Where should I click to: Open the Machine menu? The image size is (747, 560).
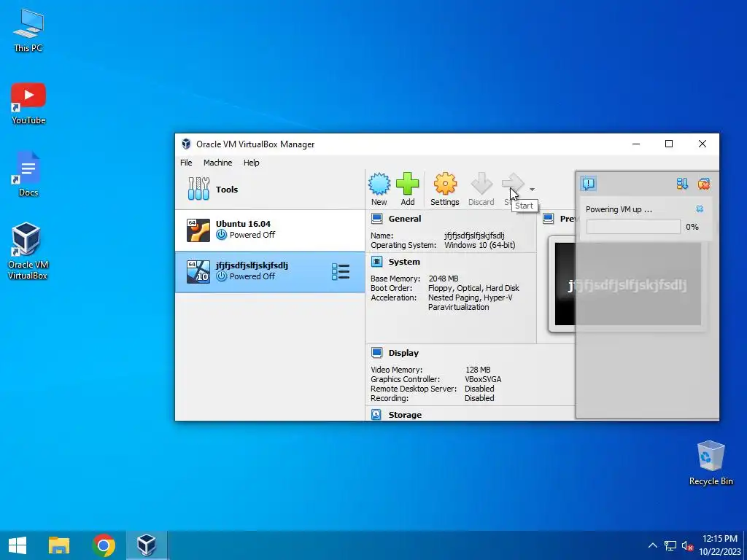[217, 163]
